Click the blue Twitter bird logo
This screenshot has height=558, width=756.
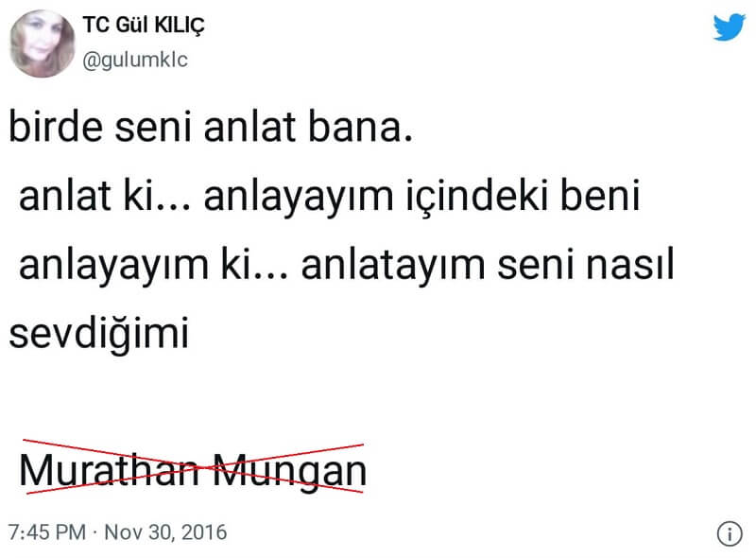pyautogui.click(x=729, y=27)
